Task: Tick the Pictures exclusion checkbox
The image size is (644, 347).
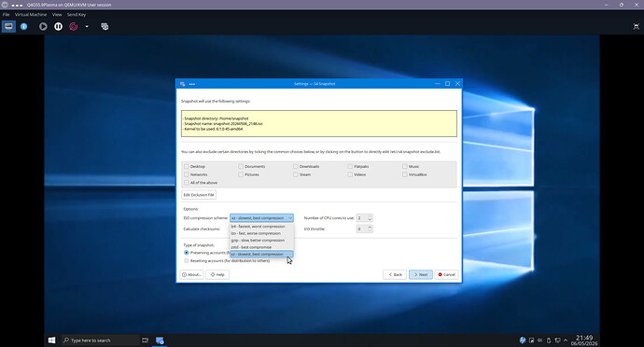Action: pyautogui.click(x=241, y=174)
